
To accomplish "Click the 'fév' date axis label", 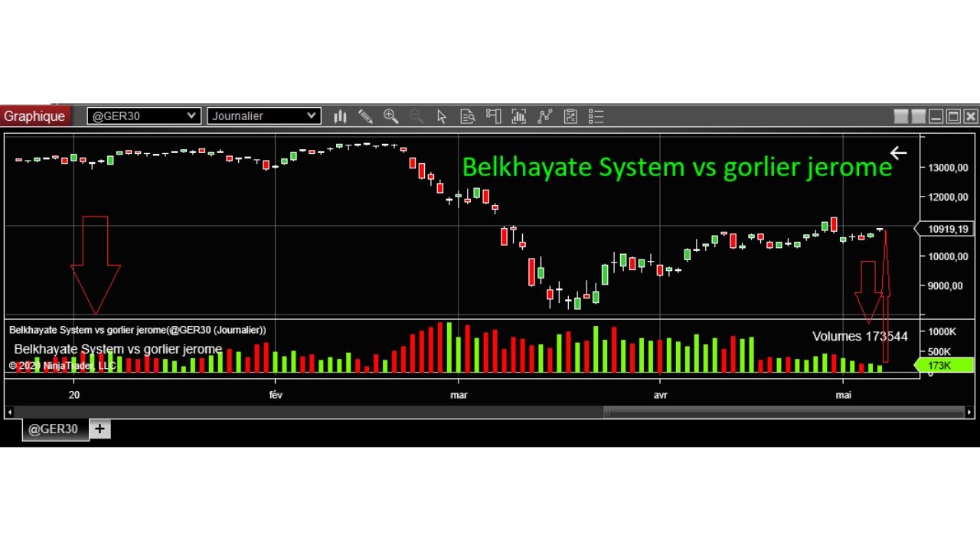I will coord(276,395).
